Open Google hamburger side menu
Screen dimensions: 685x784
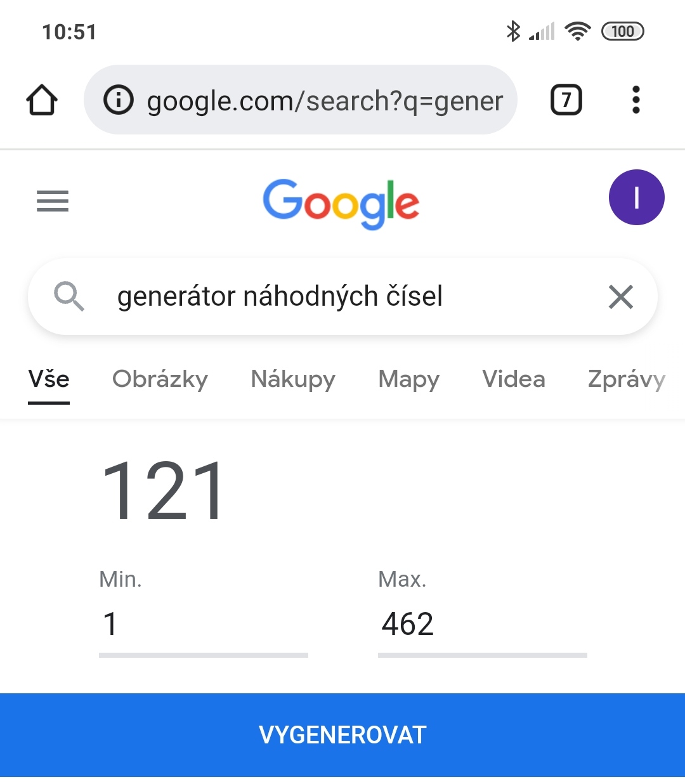pyautogui.click(x=53, y=201)
